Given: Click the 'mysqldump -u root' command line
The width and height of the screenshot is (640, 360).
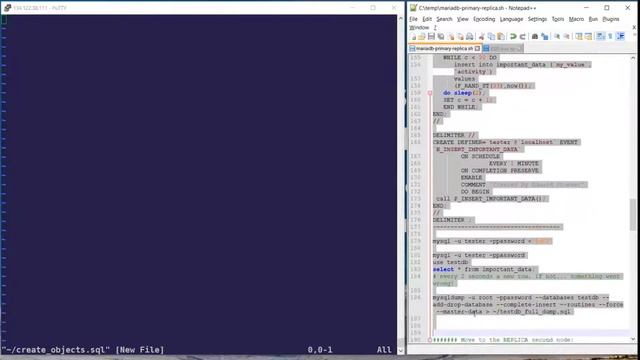Looking at the screenshot, I should [x=528, y=304].
